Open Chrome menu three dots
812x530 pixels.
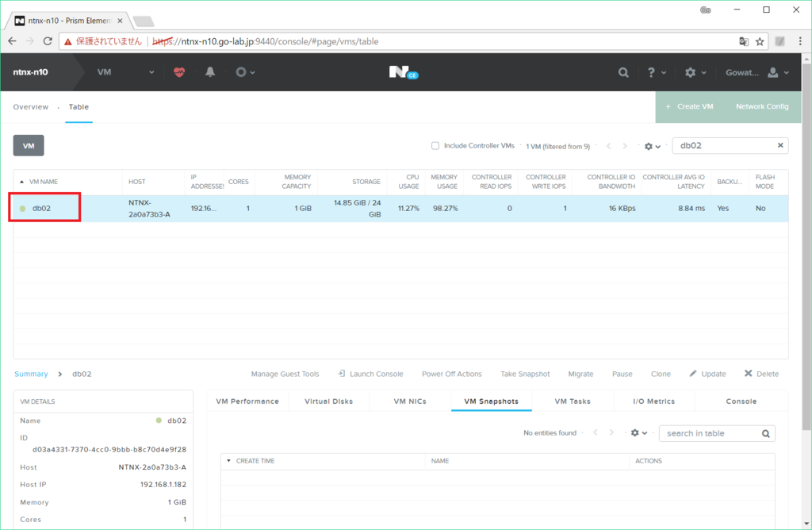click(800, 41)
